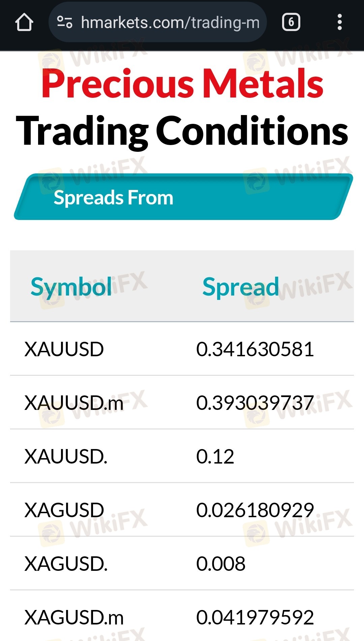Click the spread value 0.341630581
364x641 pixels.
(x=255, y=349)
